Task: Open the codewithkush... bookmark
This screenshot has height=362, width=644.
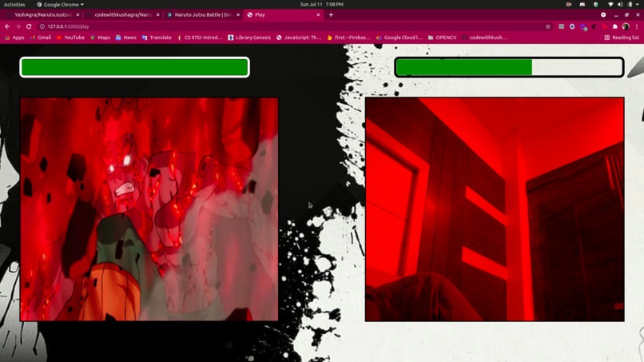Action: point(484,38)
